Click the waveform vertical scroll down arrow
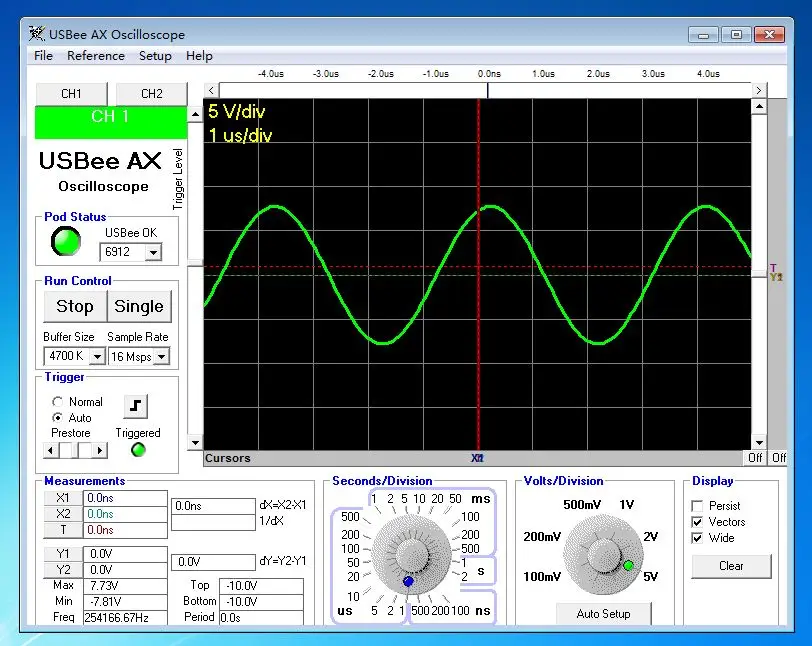Screen dimensions: 812x646 coord(759,443)
